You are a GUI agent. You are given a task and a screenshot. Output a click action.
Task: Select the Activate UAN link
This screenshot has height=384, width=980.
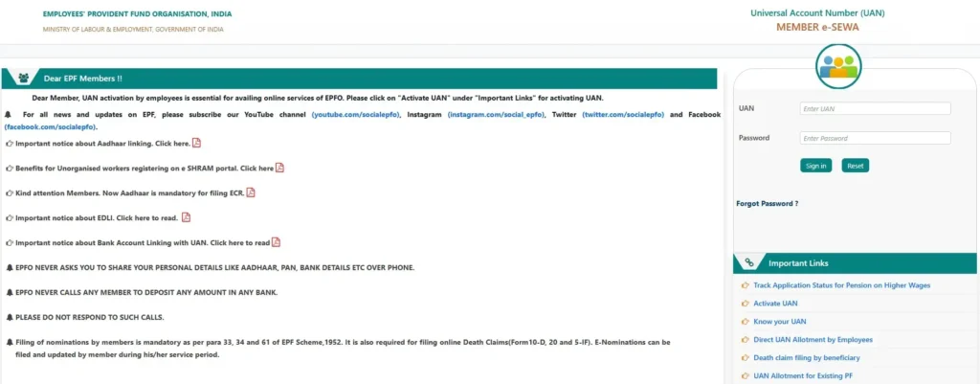775,304
